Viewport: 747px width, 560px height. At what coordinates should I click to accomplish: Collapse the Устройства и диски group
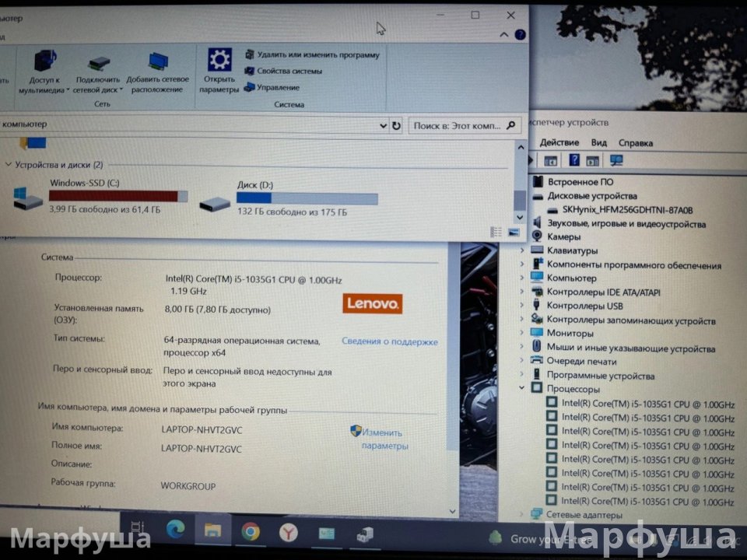(x=8, y=165)
